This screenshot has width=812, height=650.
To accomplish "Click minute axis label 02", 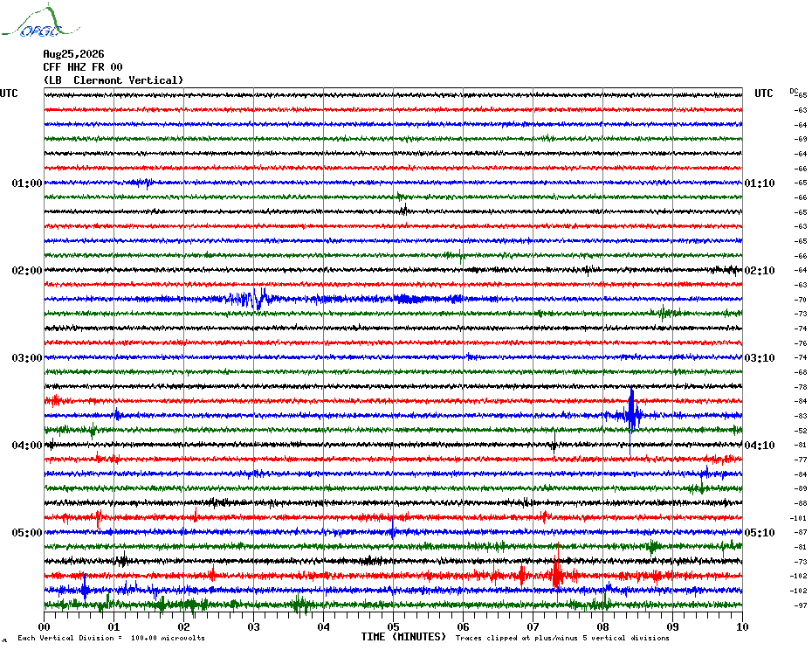I will 184,626.
